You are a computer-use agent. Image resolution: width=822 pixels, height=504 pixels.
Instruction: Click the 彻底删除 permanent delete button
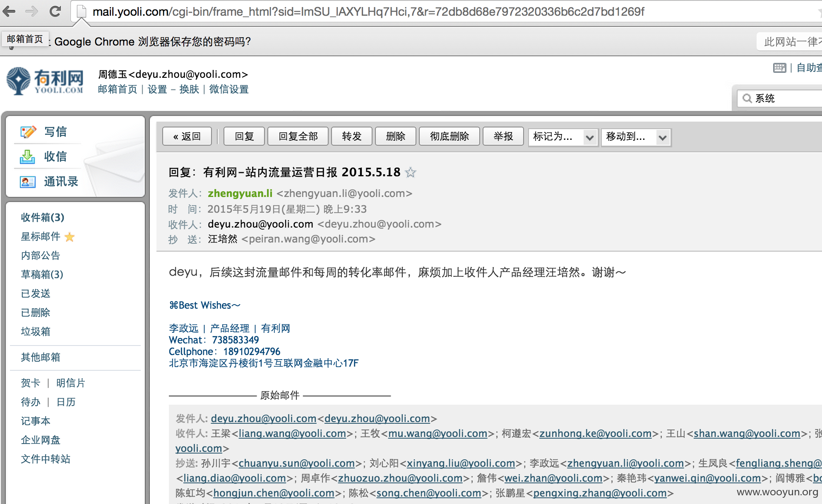(x=449, y=136)
